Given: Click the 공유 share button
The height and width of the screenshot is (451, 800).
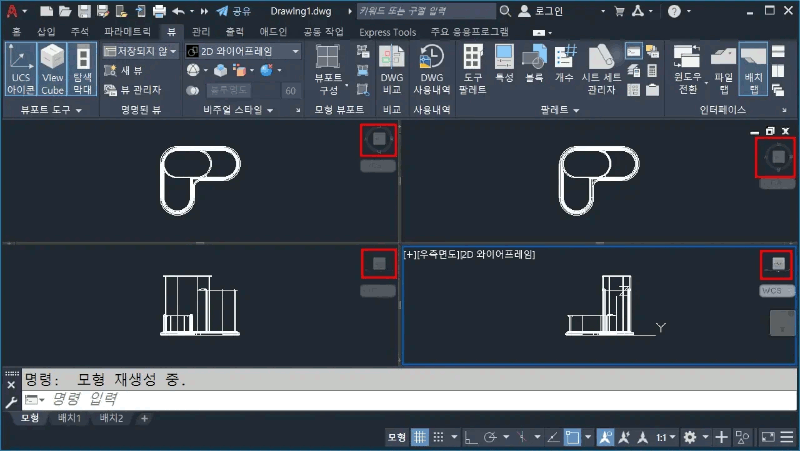Looking at the screenshot, I should (234, 11).
